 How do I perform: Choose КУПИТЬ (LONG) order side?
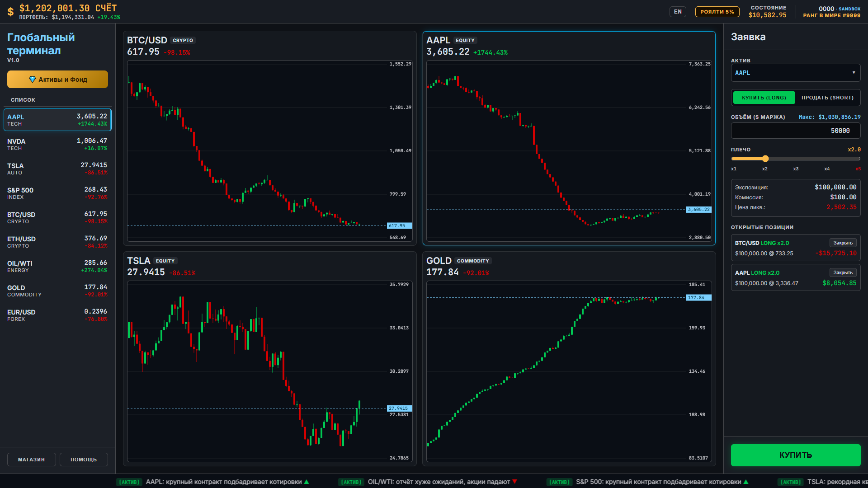pyautogui.click(x=764, y=98)
